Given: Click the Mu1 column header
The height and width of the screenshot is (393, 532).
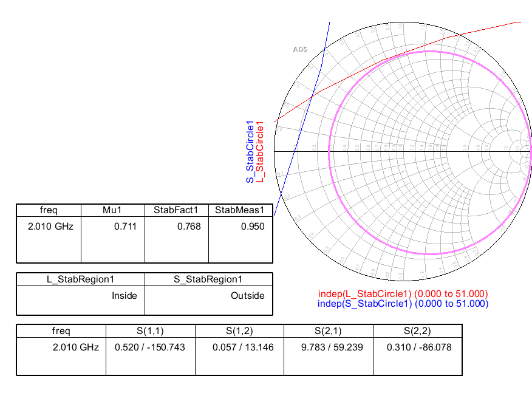Looking at the screenshot, I should (113, 210).
